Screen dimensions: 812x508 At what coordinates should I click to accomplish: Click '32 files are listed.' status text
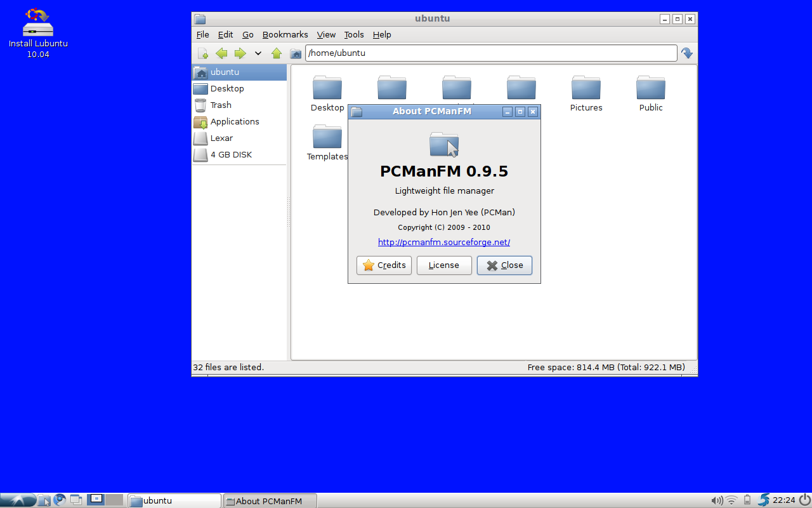pyautogui.click(x=228, y=367)
